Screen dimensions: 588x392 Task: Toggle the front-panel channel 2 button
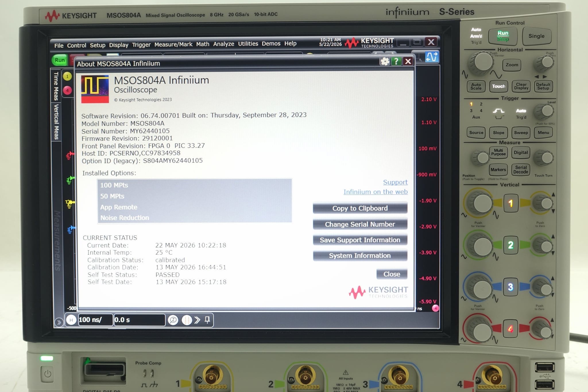510,245
